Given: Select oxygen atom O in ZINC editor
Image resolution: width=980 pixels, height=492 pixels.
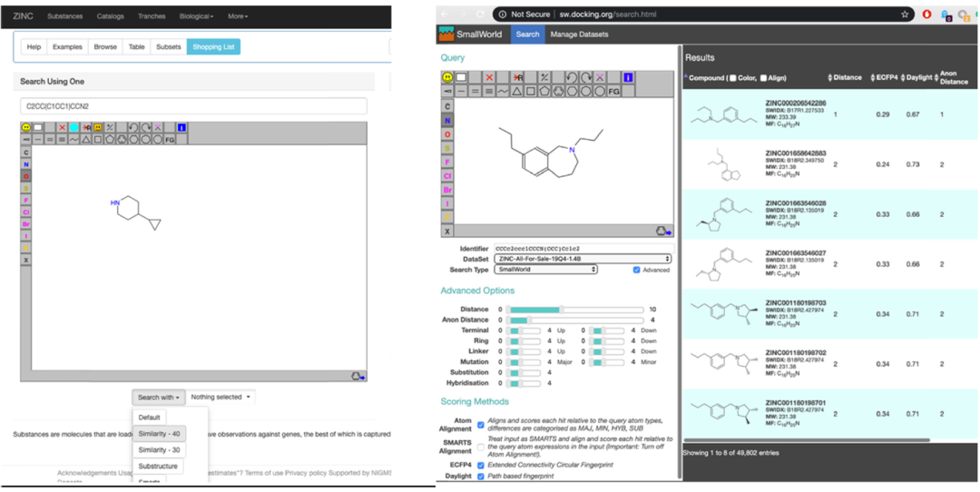Looking at the screenshot, I should pos(25,176).
